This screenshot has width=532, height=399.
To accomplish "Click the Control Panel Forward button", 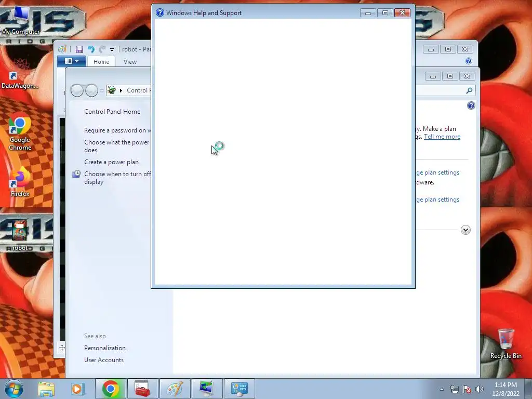I will pos(91,90).
